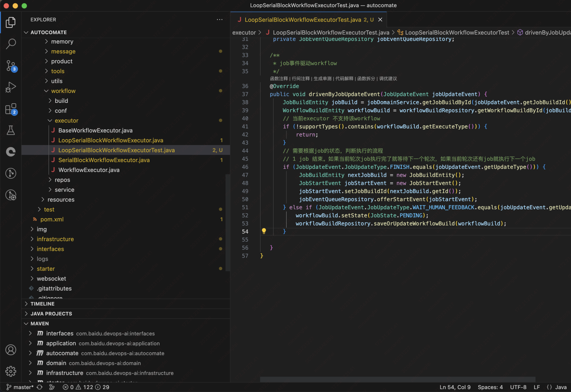
Task: Click Spaces: 4 indentation setting
Action: click(490, 387)
